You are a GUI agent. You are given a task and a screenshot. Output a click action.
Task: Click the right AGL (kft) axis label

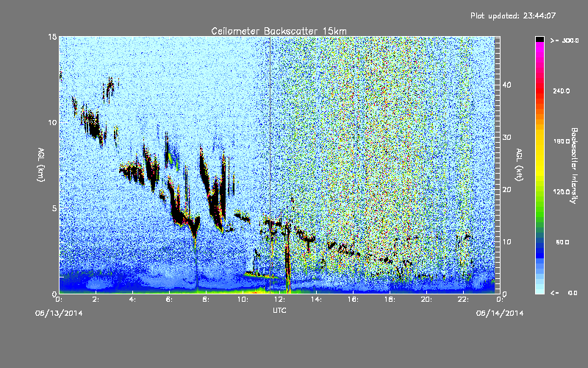tap(519, 164)
